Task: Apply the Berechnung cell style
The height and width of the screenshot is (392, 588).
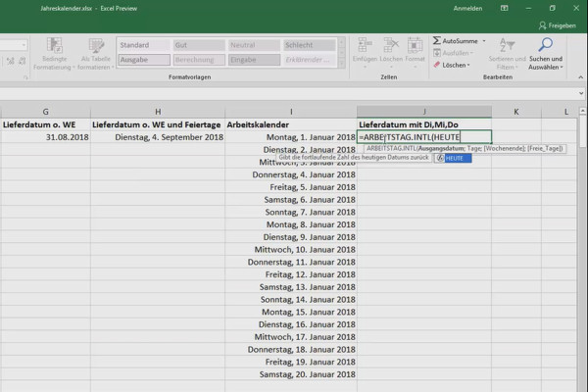Action: 199,60
